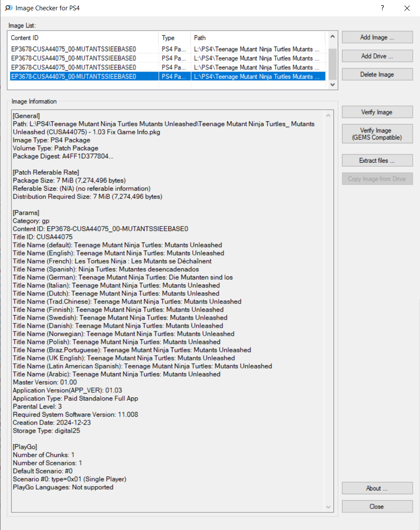
Task: Click the Title Name (Italian) line
Action: (116, 285)
